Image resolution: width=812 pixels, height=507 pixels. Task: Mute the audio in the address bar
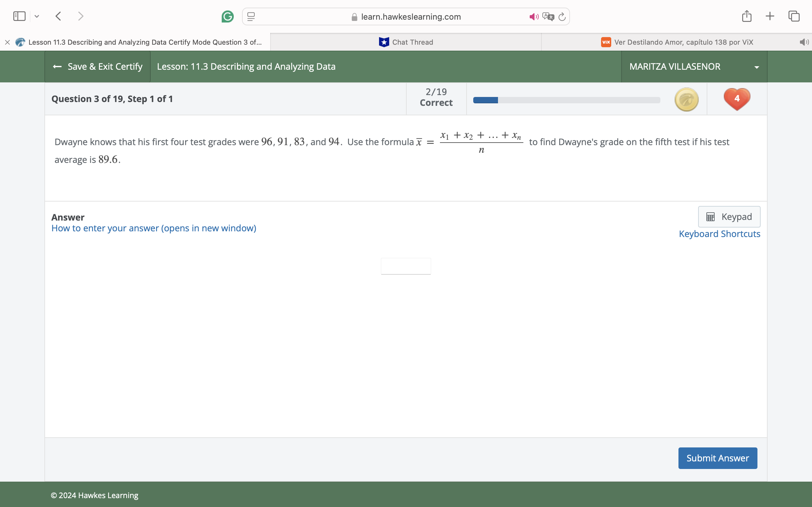click(x=534, y=16)
